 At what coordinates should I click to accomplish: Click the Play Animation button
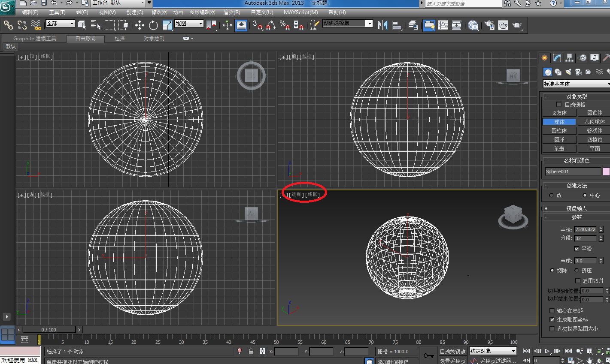(x=547, y=351)
